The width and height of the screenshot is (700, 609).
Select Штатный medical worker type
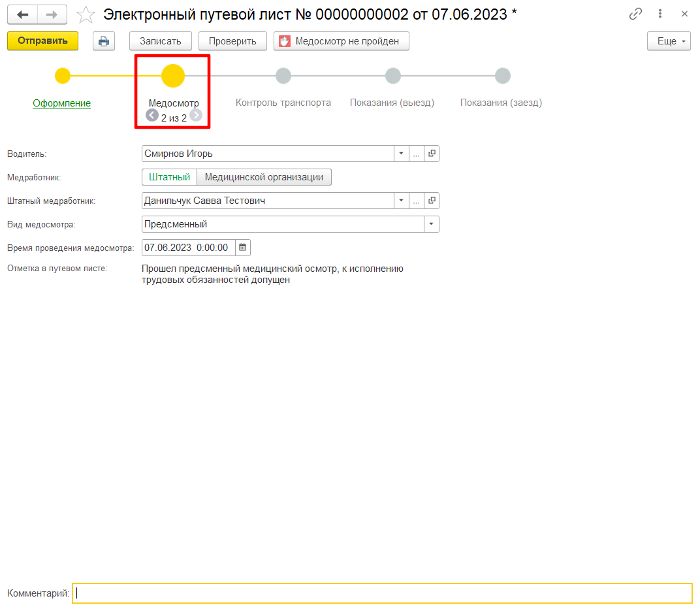[170, 177]
